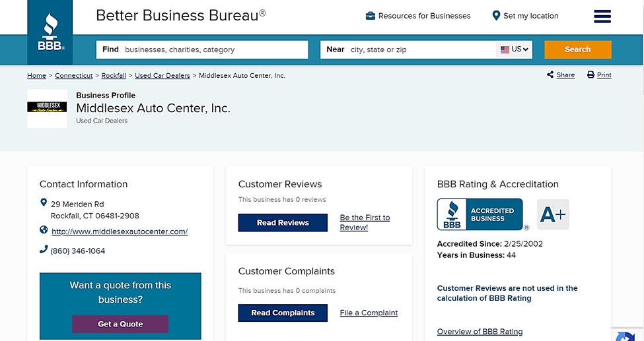The width and height of the screenshot is (644, 341).
Task: Click the Middlesex Auto Center, Inc. heading
Action: (153, 108)
